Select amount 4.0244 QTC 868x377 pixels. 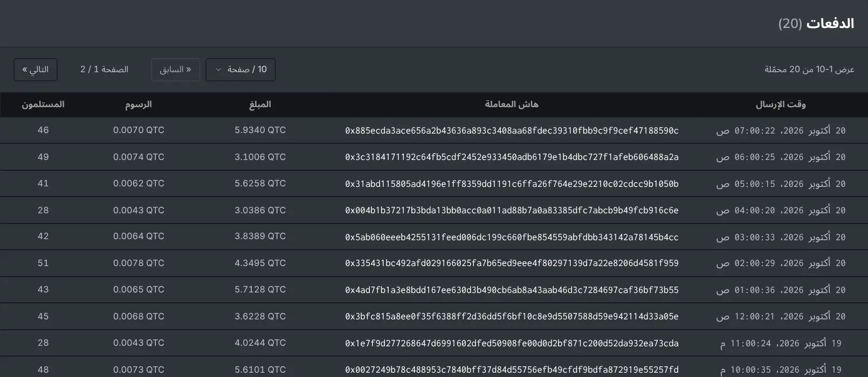[x=260, y=343]
